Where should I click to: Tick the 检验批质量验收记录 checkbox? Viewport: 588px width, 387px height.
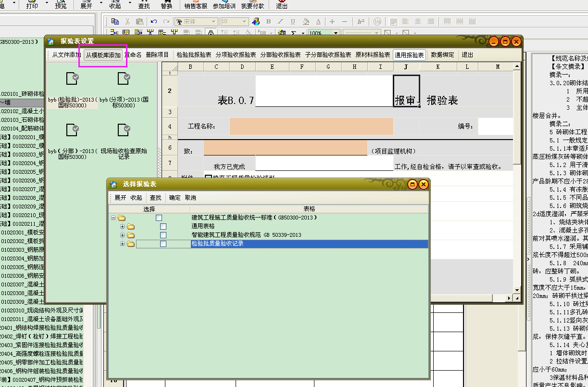tap(163, 244)
